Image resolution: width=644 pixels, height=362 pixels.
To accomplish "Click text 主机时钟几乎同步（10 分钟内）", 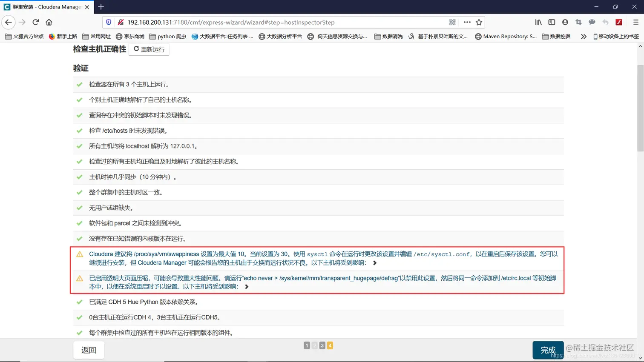I will tap(132, 177).
